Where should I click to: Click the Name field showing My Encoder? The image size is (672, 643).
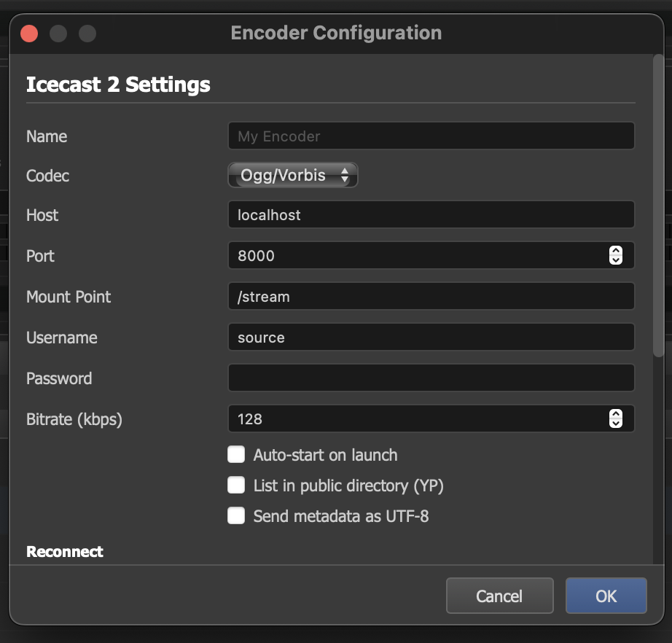point(431,136)
